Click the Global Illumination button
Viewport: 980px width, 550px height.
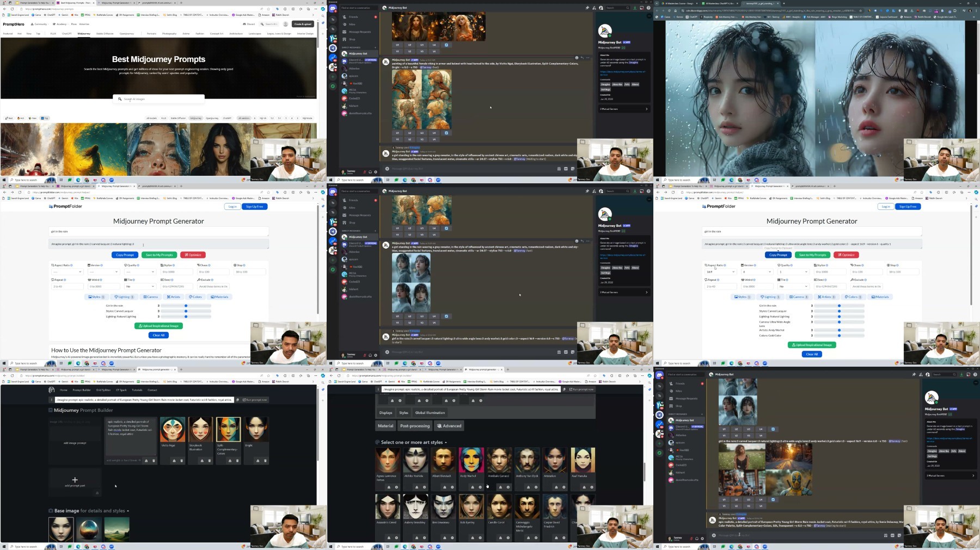coord(430,413)
